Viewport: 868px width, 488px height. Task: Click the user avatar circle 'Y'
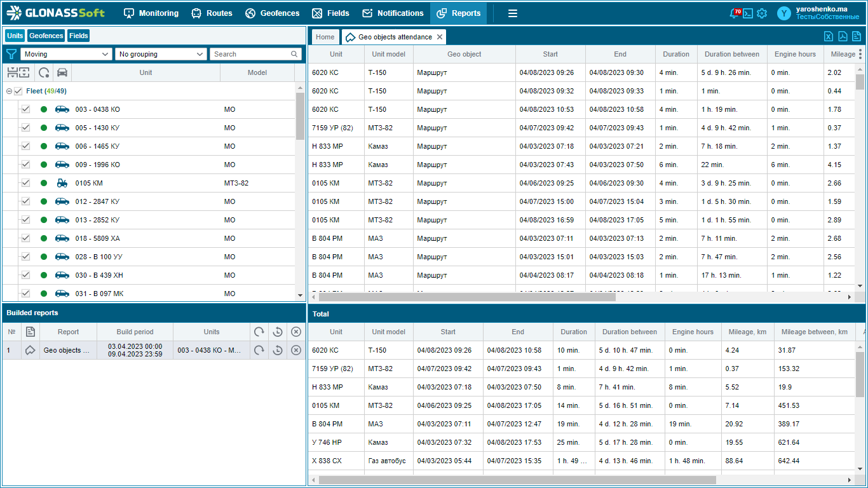[785, 13]
